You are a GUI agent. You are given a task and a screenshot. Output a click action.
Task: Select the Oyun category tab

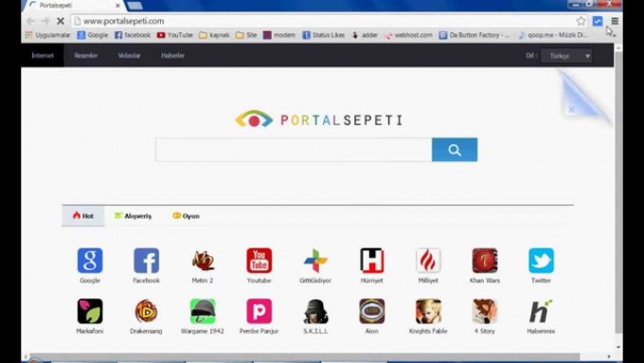click(186, 216)
